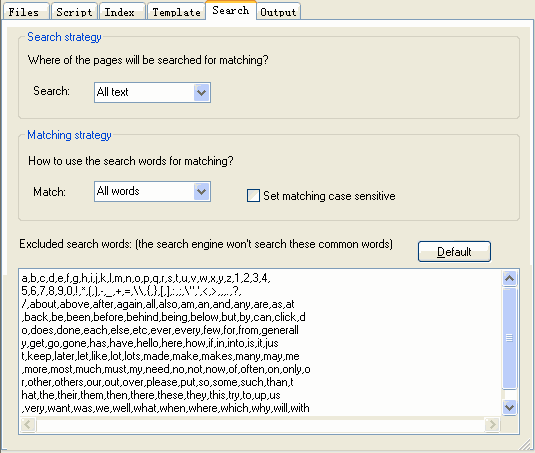Click the 'Match:' label

(x=49, y=192)
